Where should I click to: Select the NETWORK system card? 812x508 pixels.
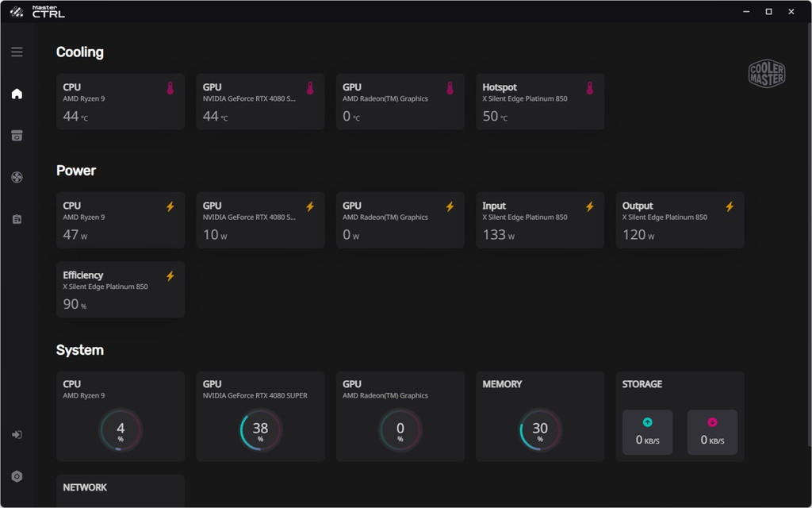pos(121,491)
